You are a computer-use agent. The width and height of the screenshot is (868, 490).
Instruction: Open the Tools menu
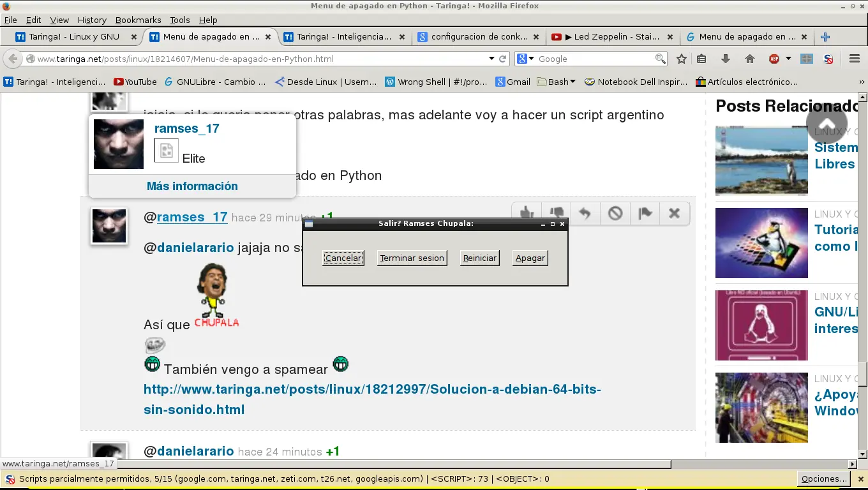180,20
